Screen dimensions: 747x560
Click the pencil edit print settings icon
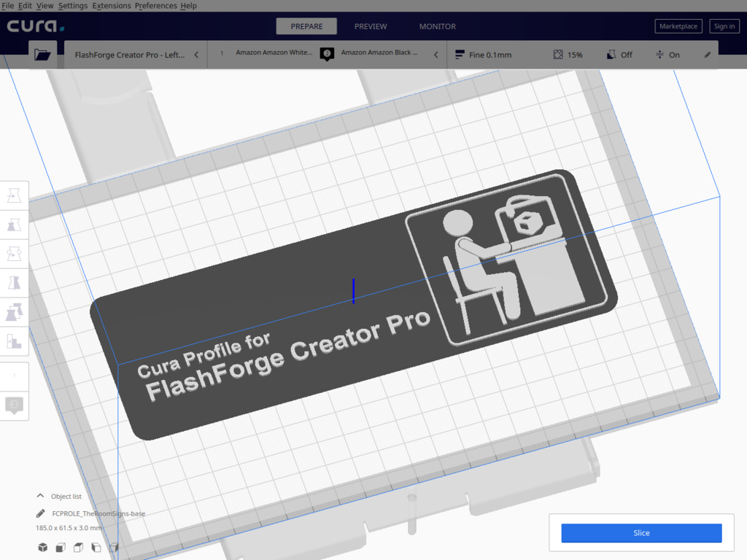(708, 55)
